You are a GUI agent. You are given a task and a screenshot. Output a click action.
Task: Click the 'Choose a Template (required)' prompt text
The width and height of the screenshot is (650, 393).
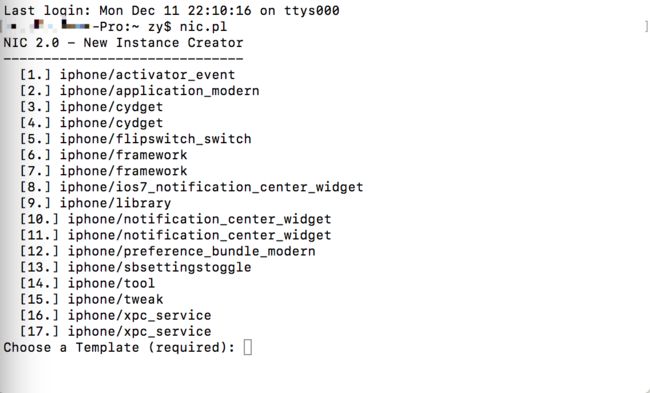click(119, 347)
